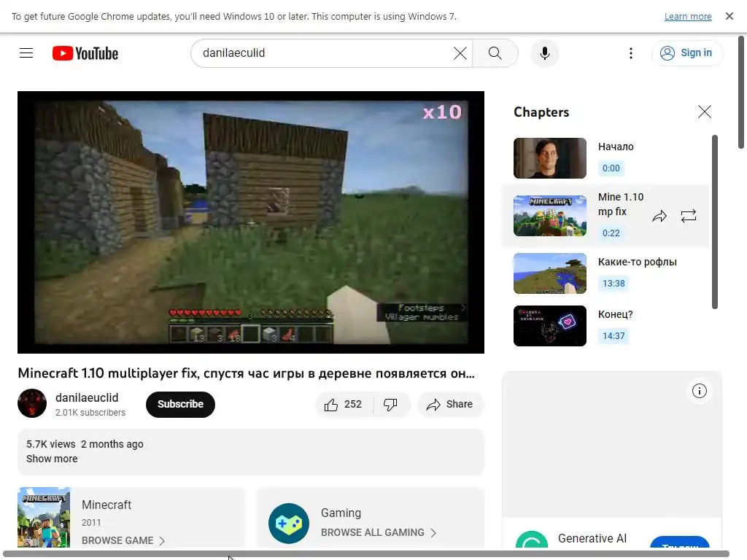Jump to the 0:22 timestamp
Screen dimensions: 747x560
pos(611,233)
